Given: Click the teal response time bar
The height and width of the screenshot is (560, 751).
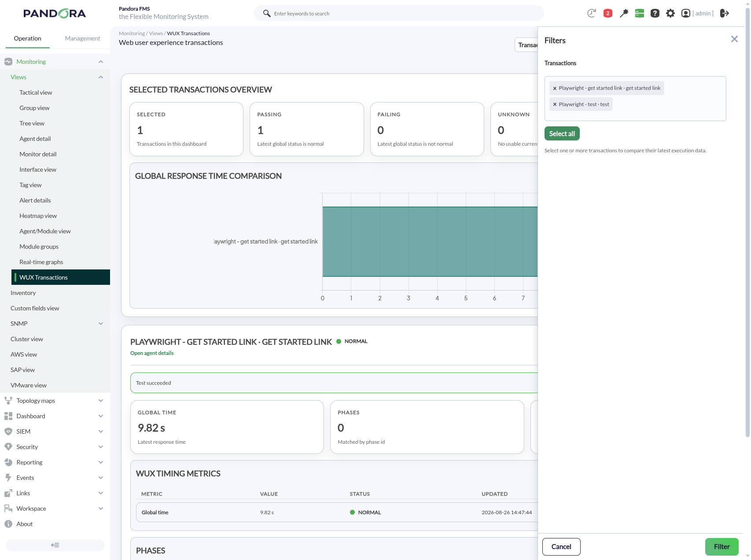Looking at the screenshot, I should coord(430,242).
